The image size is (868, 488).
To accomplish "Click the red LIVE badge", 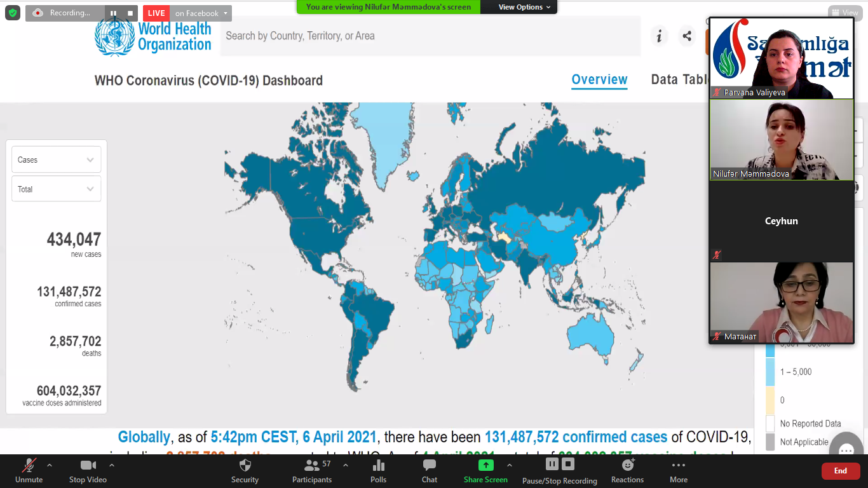I will click(156, 13).
